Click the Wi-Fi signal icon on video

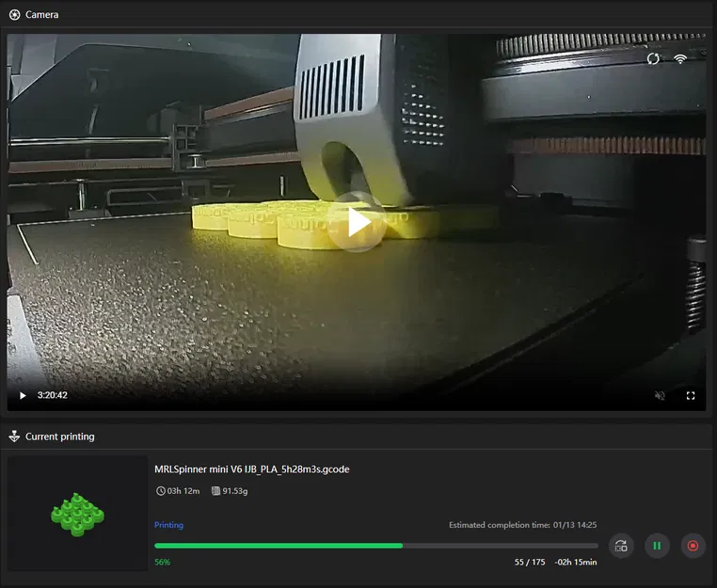tap(680, 58)
